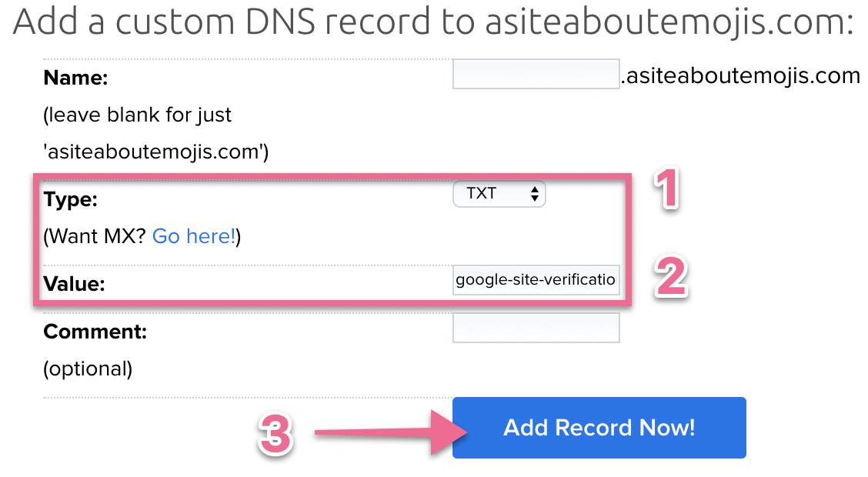Click the pink number 1 annotation
868x477 pixels.
(666, 189)
